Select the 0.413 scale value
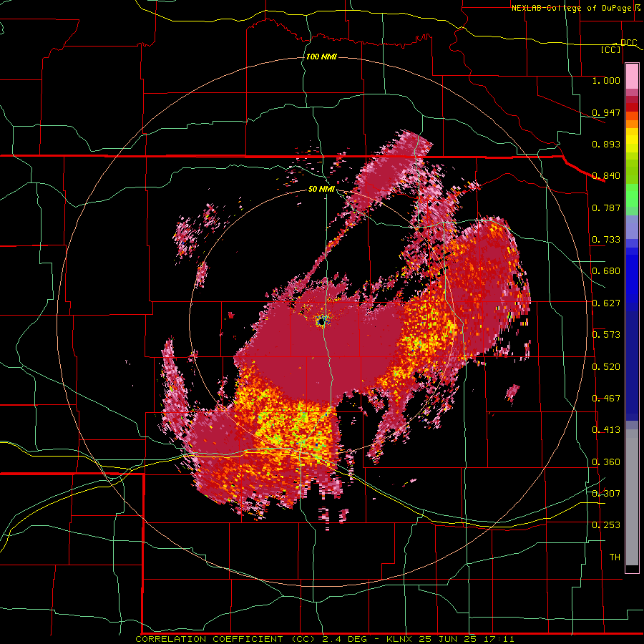Viewport: 644px width, 644px height. 606,430
